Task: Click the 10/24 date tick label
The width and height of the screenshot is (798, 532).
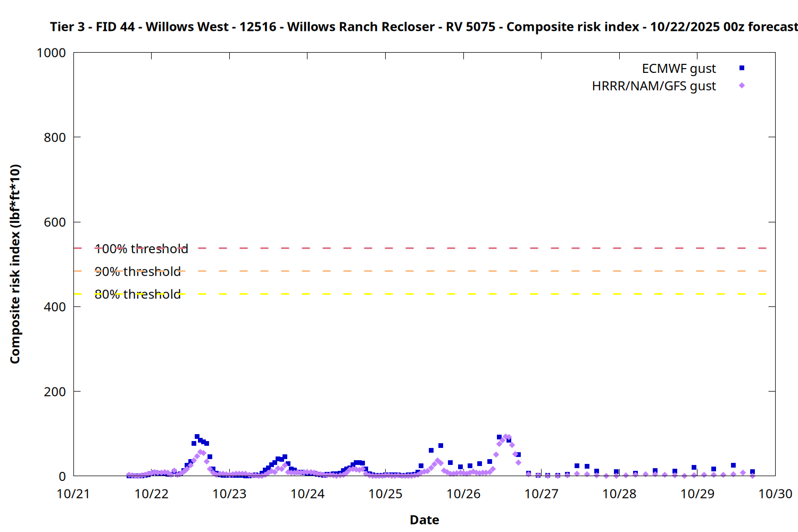Action: pyautogui.click(x=307, y=494)
